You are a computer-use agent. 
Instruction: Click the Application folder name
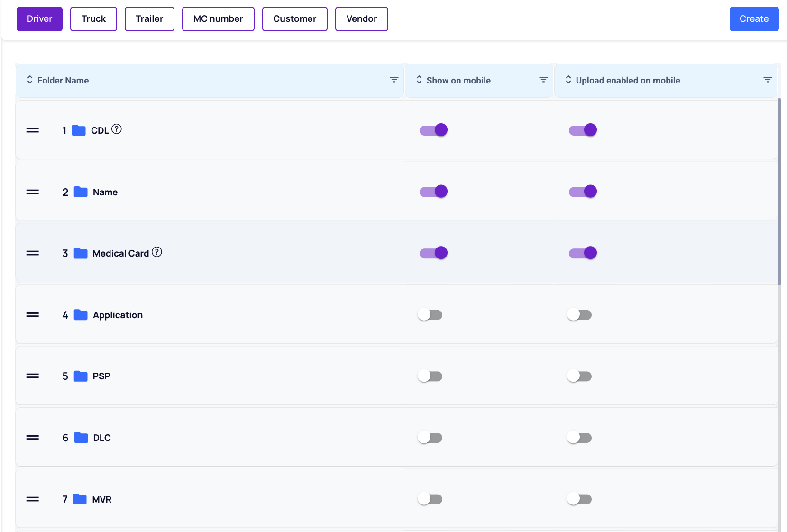118,315
